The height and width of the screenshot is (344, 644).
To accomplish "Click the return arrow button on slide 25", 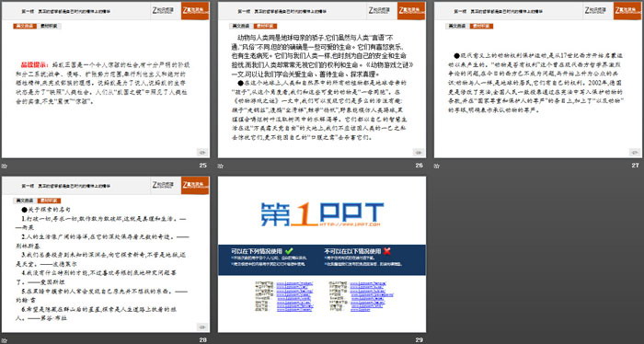I will 201,153.
